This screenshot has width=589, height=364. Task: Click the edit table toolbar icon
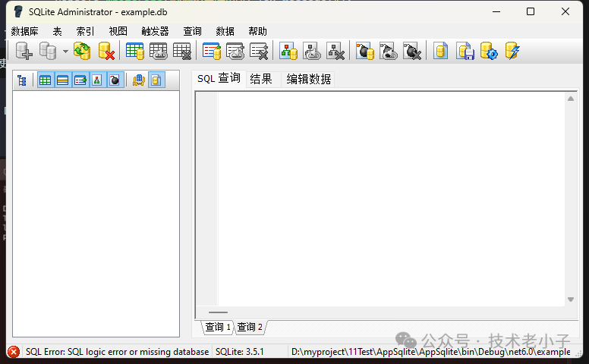click(158, 51)
